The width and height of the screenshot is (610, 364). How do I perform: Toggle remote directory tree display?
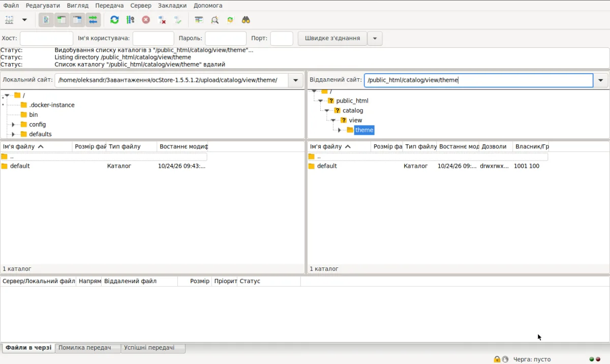pos(77,20)
